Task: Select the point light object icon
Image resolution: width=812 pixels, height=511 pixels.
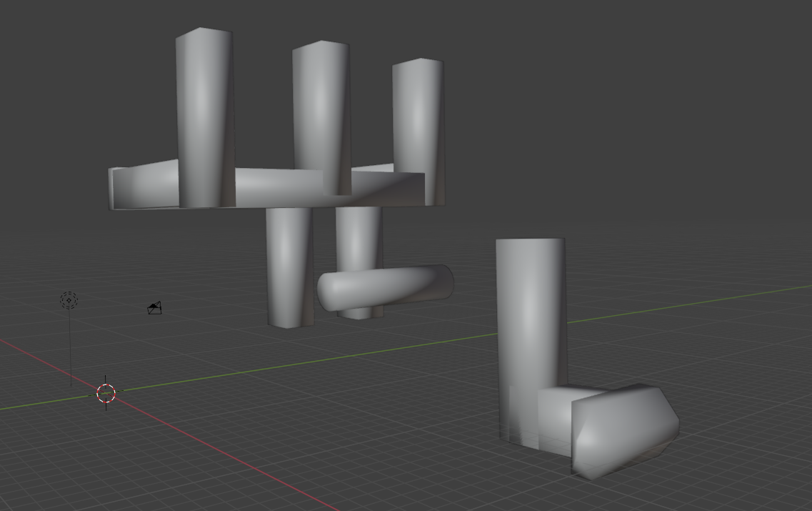Action: 69,301
